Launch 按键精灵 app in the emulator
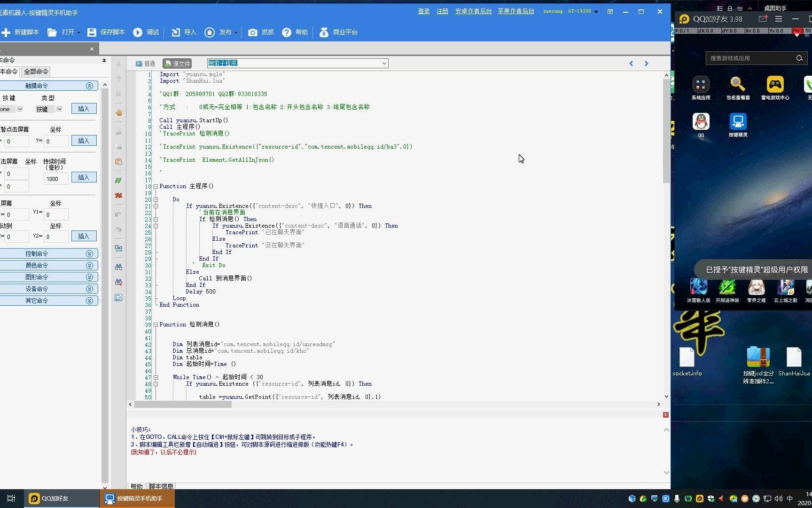The height and width of the screenshot is (508, 812). 738,125
